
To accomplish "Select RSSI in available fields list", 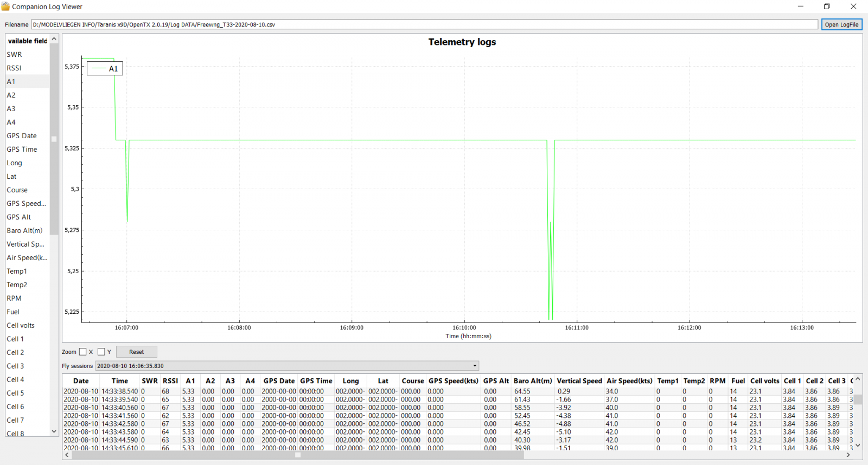I will click(x=27, y=68).
